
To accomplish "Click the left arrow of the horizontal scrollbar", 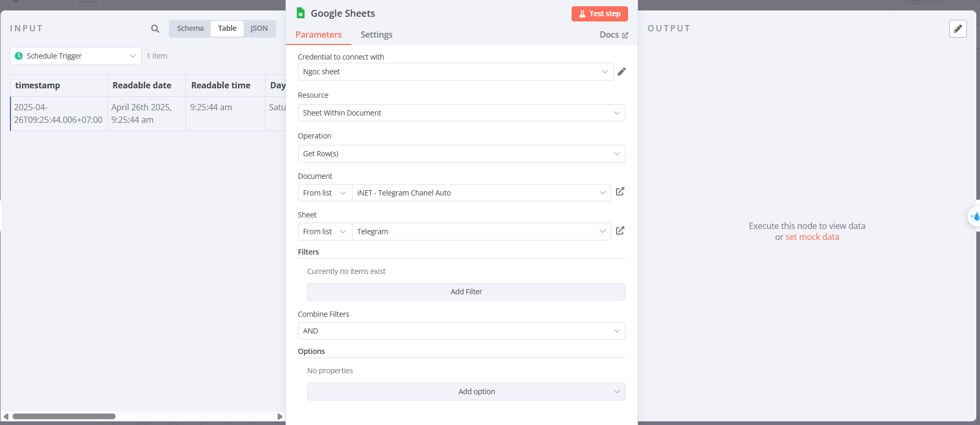I will point(6,417).
